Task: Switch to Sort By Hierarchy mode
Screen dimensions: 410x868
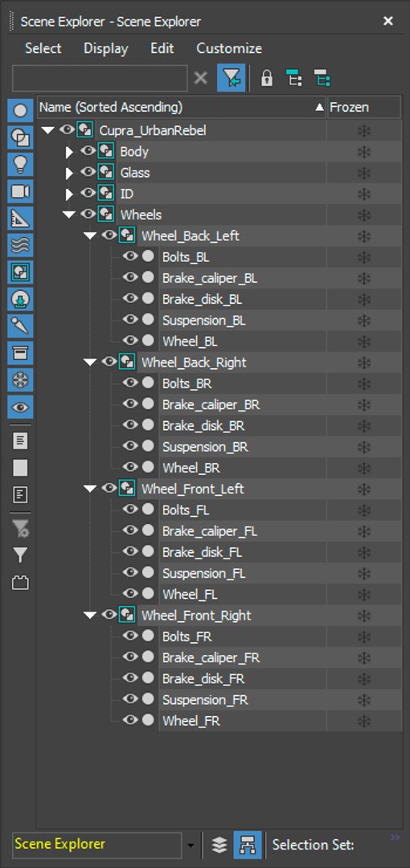Action: coord(247,845)
